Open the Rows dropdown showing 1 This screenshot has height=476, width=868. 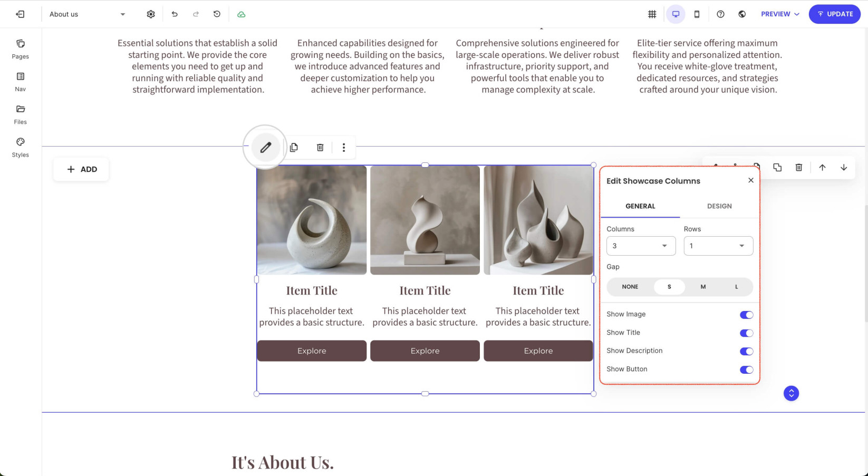(x=718, y=246)
